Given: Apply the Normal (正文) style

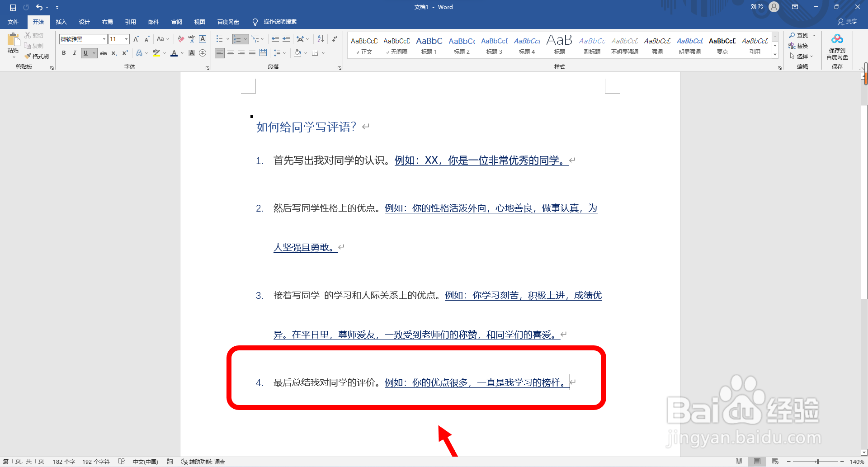Looking at the screenshot, I should (364, 45).
